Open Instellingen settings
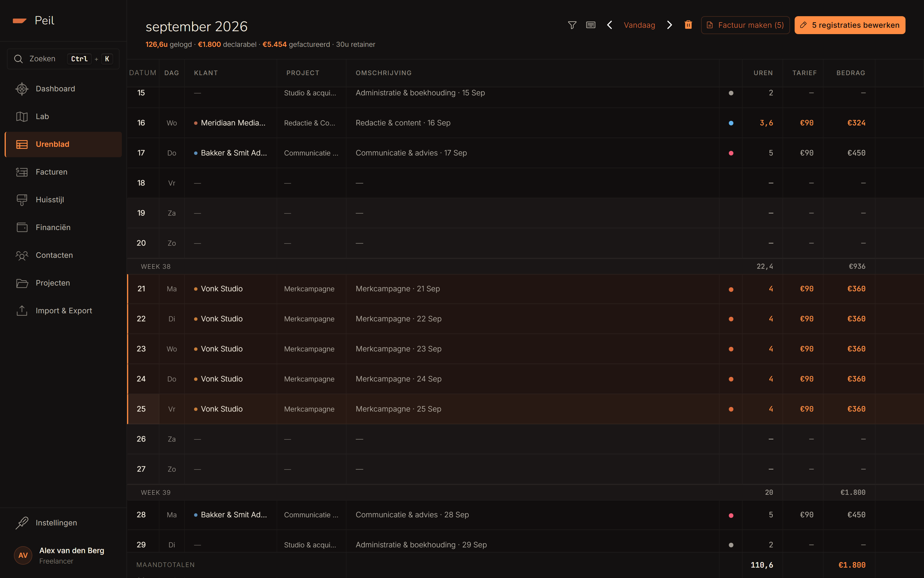The width and height of the screenshot is (924, 578). (x=64, y=523)
